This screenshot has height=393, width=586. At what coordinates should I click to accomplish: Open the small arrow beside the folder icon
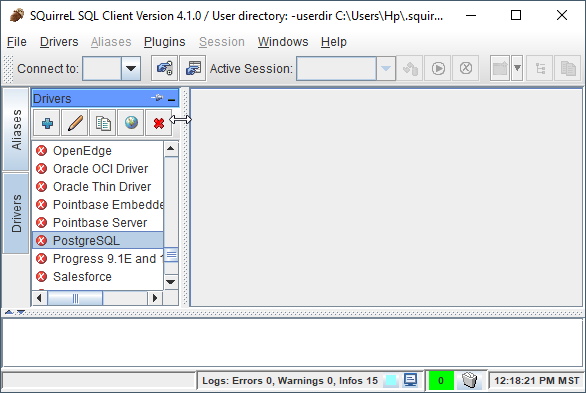click(517, 68)
